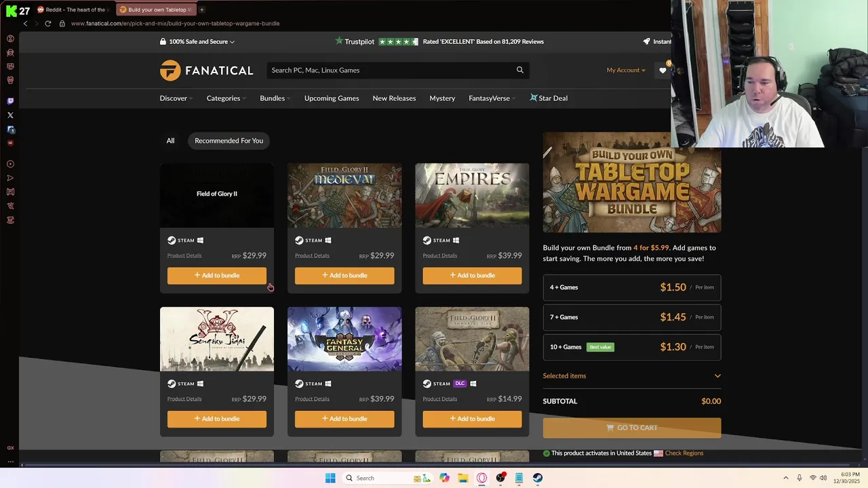The width and height of the screenshot is (868, 488).
Task: Open the Windows Start menu
Action: [x=330, y=478]
